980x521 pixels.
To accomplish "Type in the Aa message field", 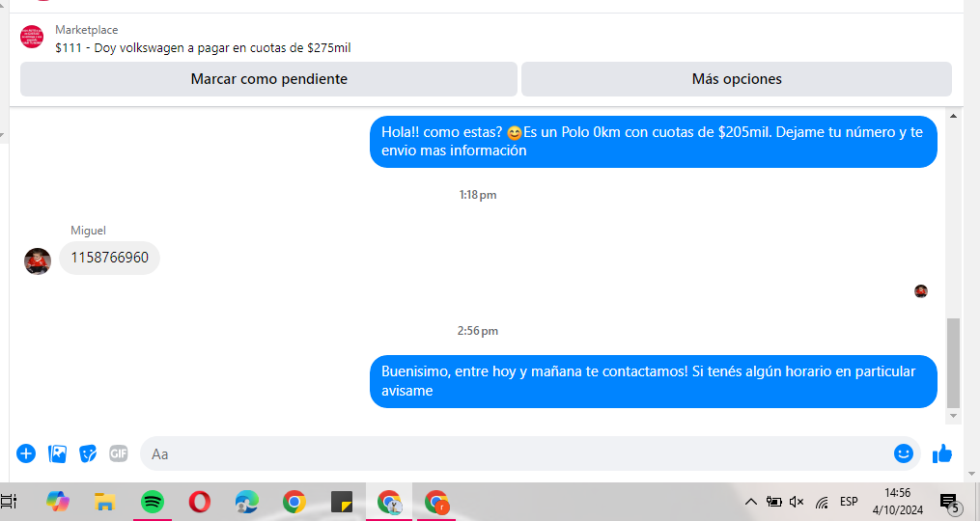I will coord(517,453).
